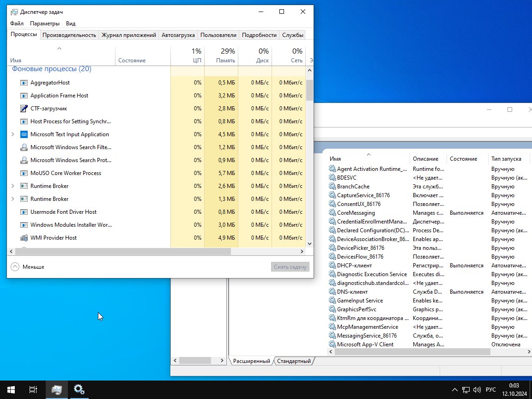This screenshot has width=532, height=399.
Task: Click the gear icon of McpManagementService
Action: [x=332, y=327]
